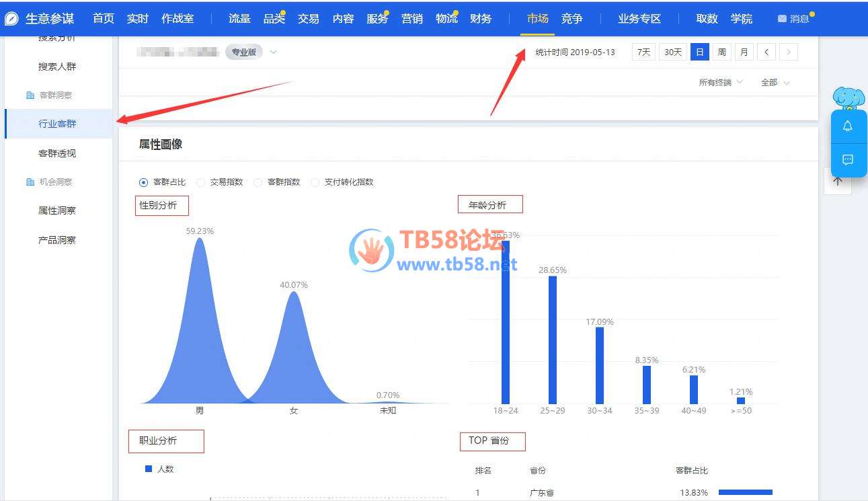
Task: Open 客群透视 in the sidebar
Action: point(57,153)
